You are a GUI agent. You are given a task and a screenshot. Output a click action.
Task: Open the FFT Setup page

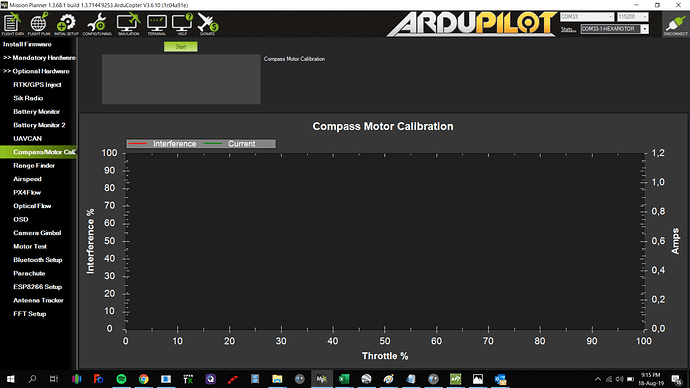point(29,314)
